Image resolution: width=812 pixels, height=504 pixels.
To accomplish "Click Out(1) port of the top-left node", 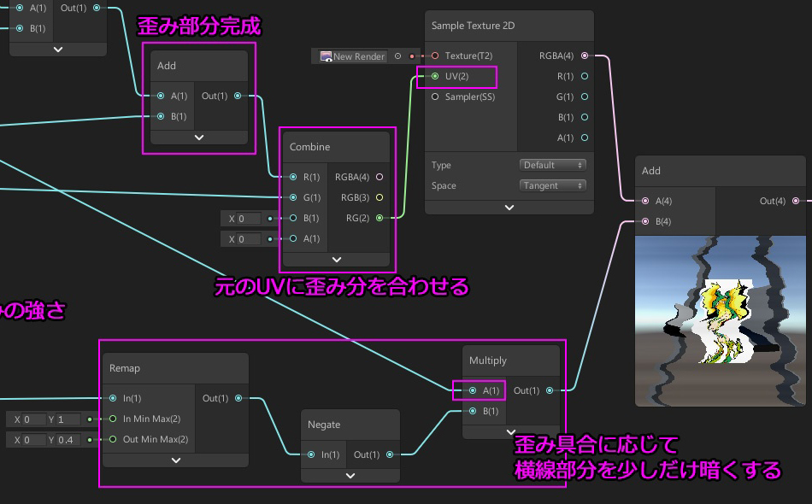I will pyautogui.click(x=97, y=8).
